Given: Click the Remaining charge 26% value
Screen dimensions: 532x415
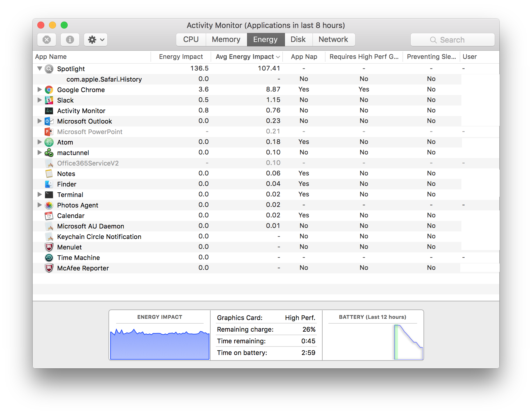Looking at the screenshot, I should click(x=309, y=329).
